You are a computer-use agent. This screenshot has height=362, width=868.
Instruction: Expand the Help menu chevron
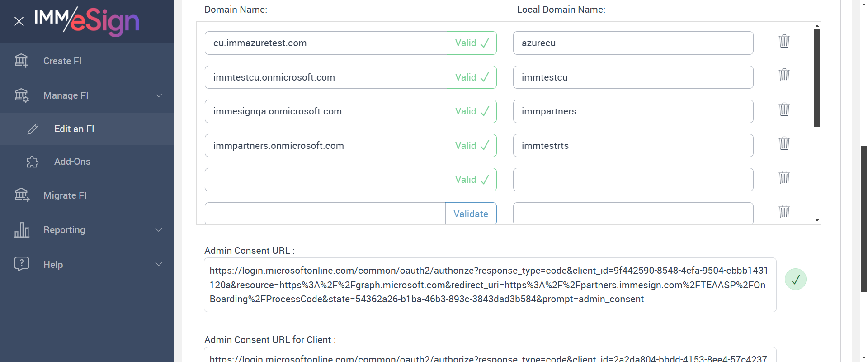(x=159, y=264)
